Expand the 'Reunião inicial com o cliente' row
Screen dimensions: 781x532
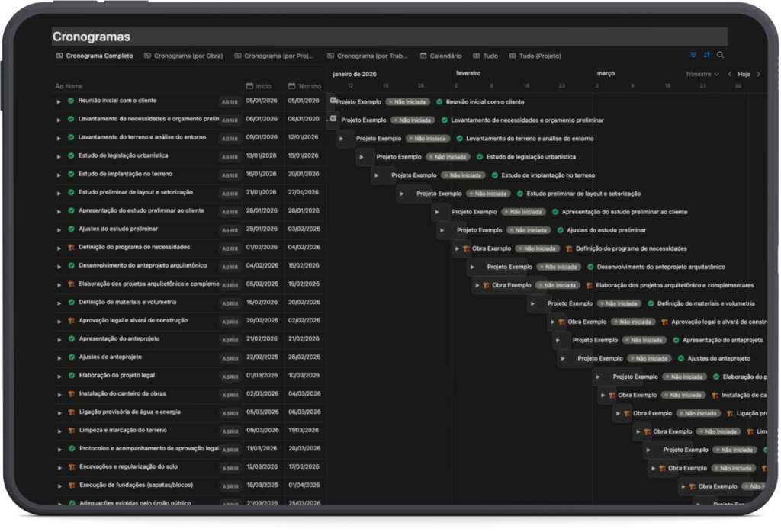click(59, 101)
